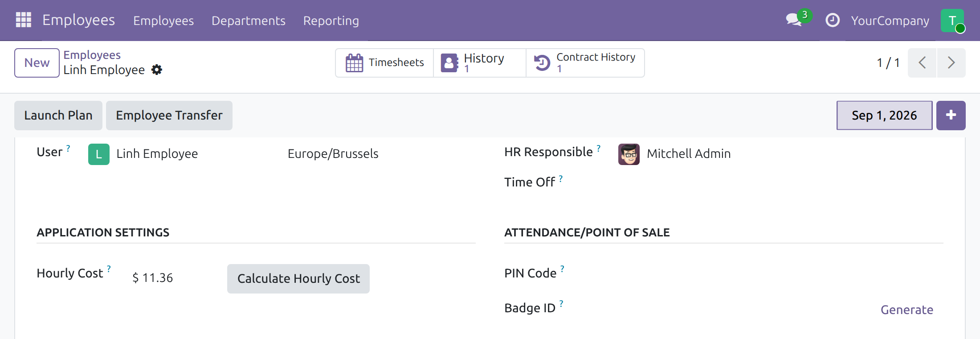Image resolution: width=980 pixels, height=339 pixels.
Task: Go to Employees breadcrumb link
Action: 92,55
